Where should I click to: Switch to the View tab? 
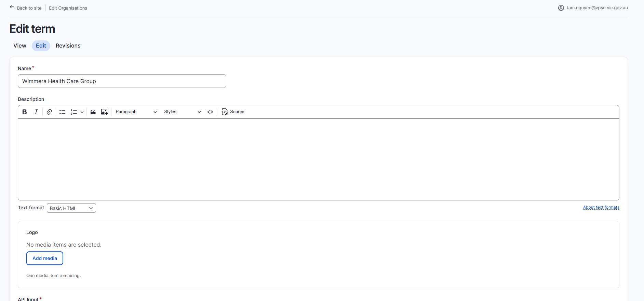click(20, 46)
